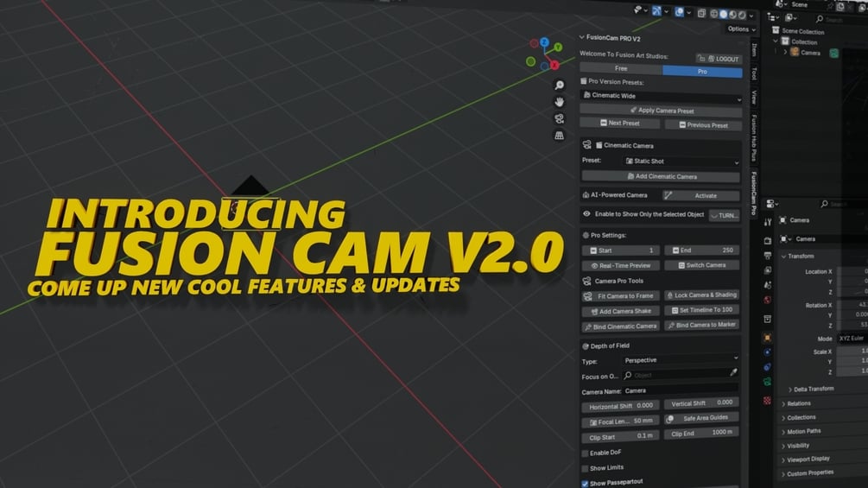
Task: Toggle Lock Camera & Shading
Action: [x=701, y=295]
